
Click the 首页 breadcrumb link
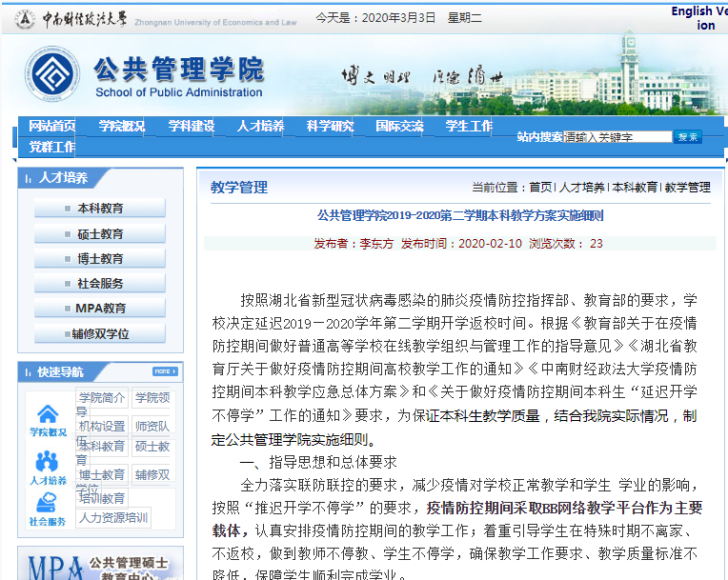[x=540, y=188]
